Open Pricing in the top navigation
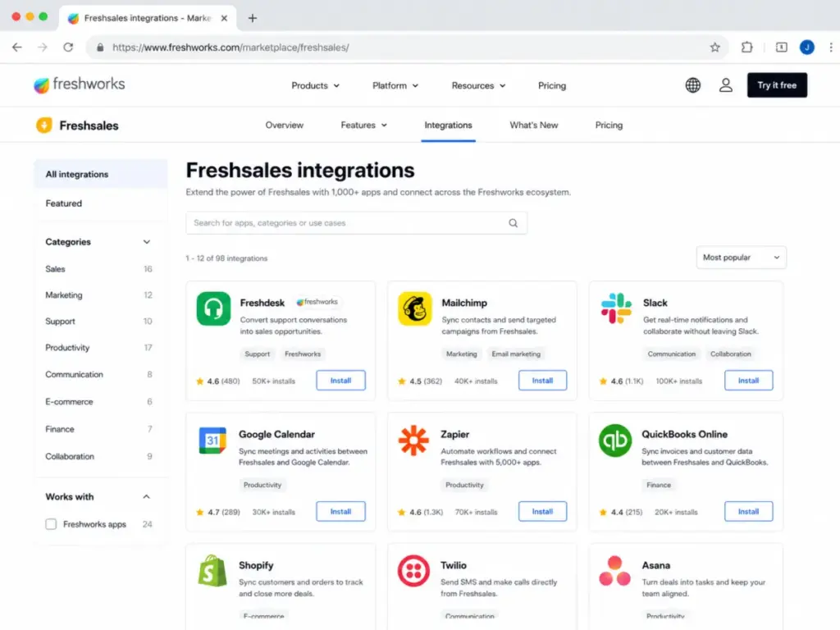 (552, 85)
